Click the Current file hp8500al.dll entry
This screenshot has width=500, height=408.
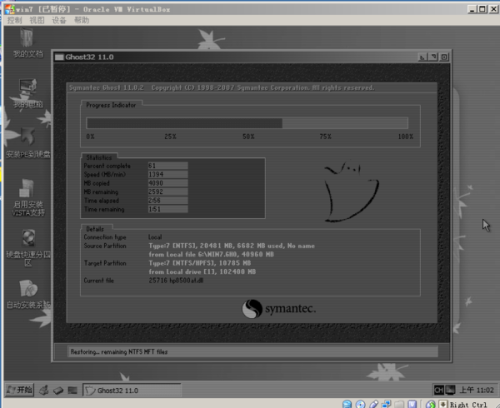[176, 280]
